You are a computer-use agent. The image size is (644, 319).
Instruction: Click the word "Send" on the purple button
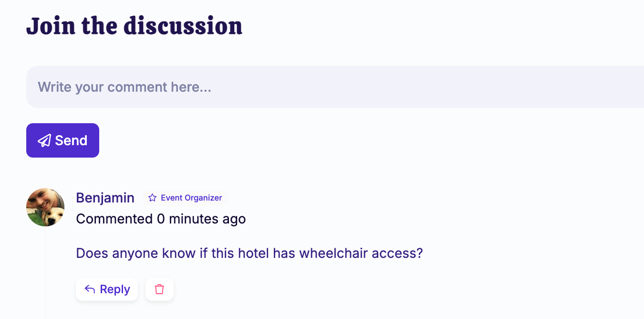tap(71, 140)
